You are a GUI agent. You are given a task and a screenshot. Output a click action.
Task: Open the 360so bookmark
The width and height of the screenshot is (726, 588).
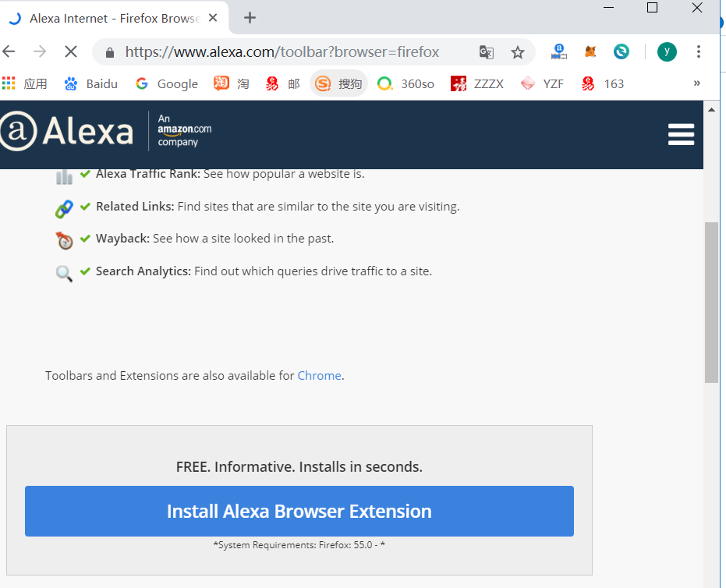tap(405, 83)
